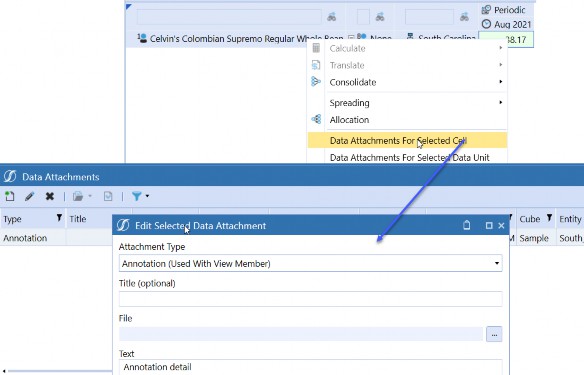This screenshot has height=375, width=584.
Task: Click binoculars beside the widest filter box
Action: click(x=331, y=17)
